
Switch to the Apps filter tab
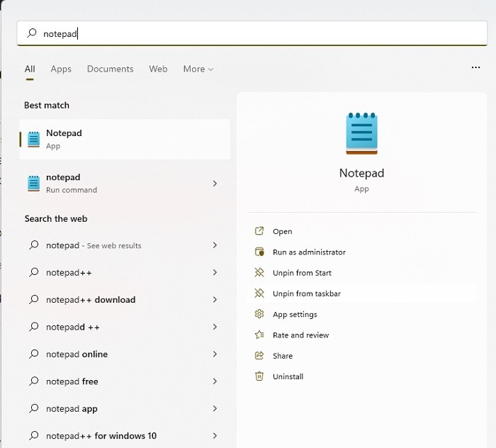click(61, 69)
